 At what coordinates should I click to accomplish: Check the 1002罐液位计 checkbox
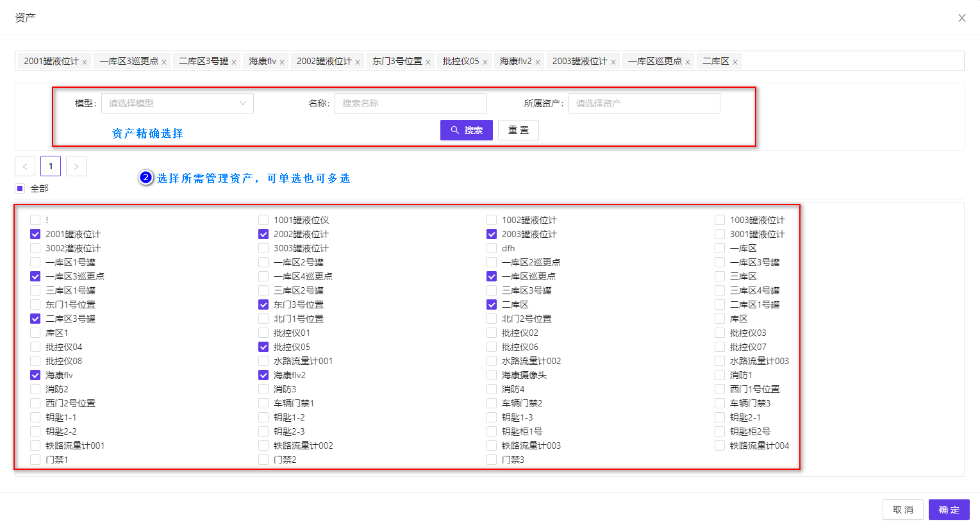click(x=492, y=220)
